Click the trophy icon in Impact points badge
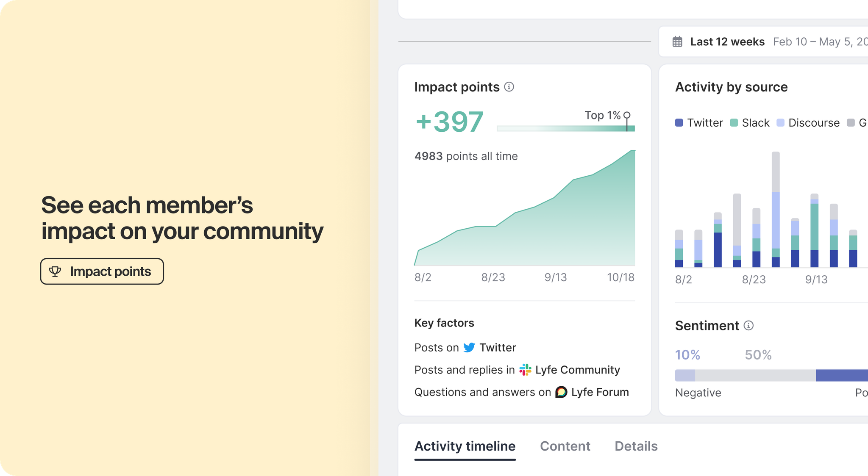This screenshot has width=868, height=476. 55,271
